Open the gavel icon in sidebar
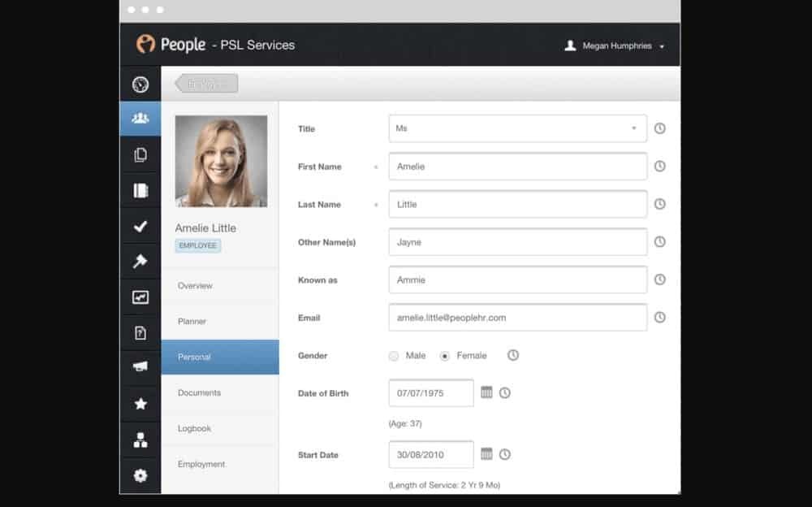Viewport: 812px width, 507px height. 140,262
